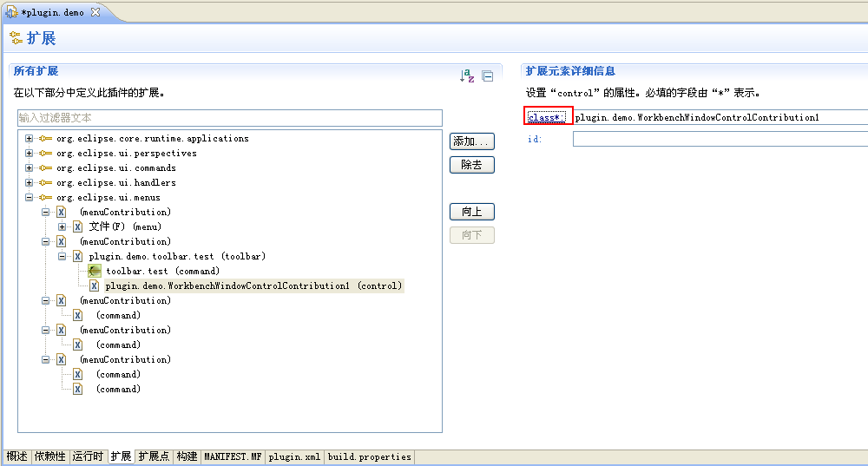This screenshot has height=466, width=868.
Task: Select 文件(F) (menu) tree row
Action: tap(125, 226)
